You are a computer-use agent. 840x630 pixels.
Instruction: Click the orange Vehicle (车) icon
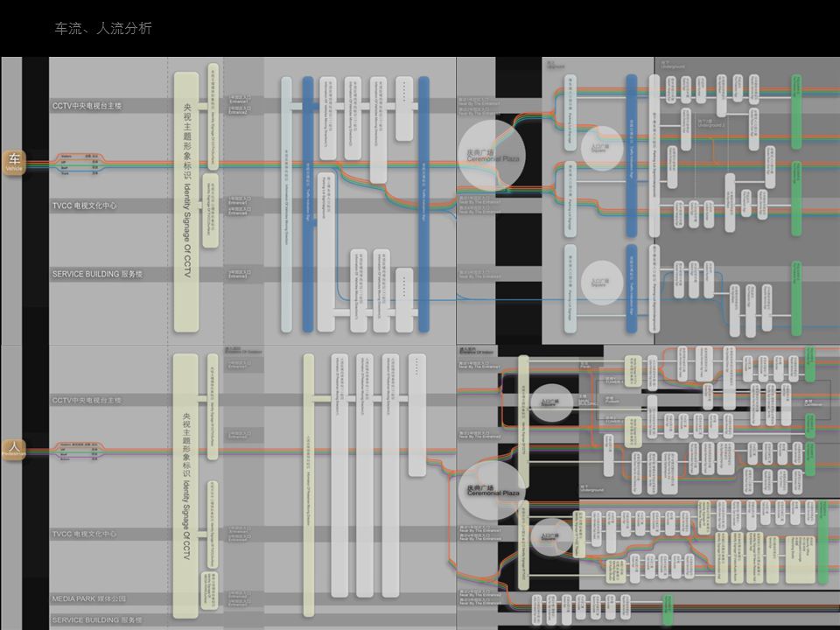click(x=14, y=162)
